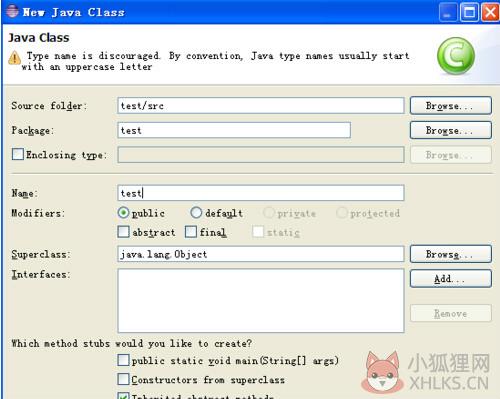The image size is (500, 399).
Task: Click the yellow warning triangle icon
Action: (14, 58)
